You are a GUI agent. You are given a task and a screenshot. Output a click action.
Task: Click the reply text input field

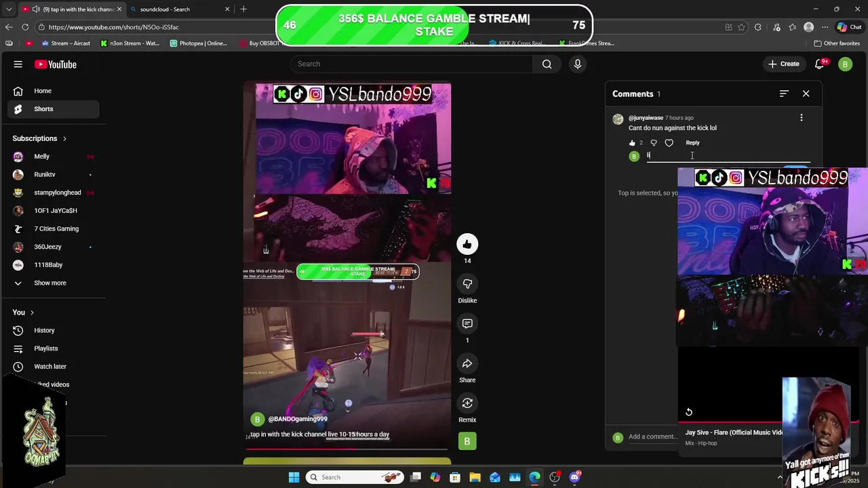tap(728, 155)
